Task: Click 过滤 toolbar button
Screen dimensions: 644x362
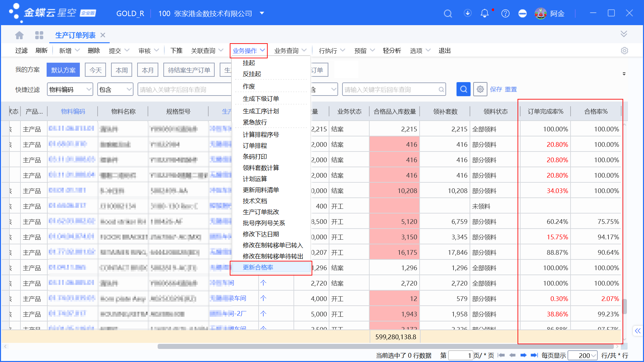Action: pos(21,51)
